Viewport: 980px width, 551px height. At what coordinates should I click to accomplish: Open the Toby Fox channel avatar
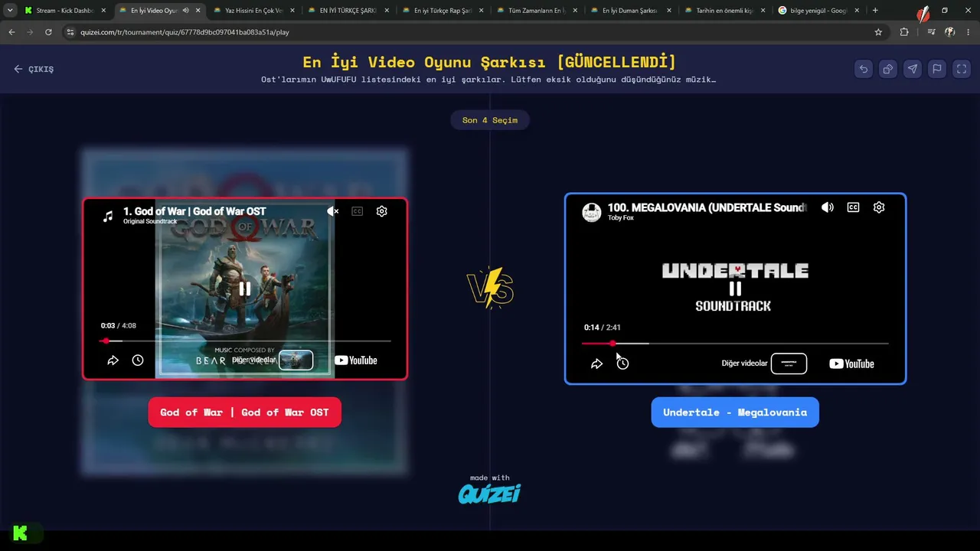pyautogui.click(x=592, y=212)
